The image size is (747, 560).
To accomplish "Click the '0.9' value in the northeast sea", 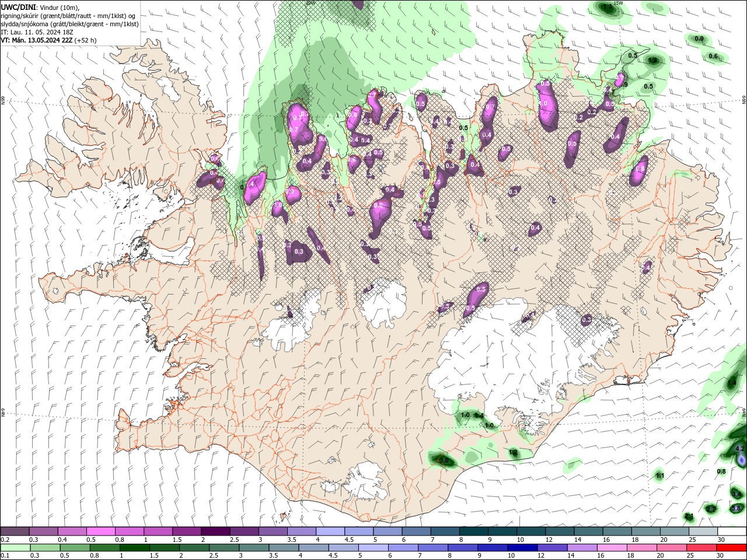I will tap(699, 38).
